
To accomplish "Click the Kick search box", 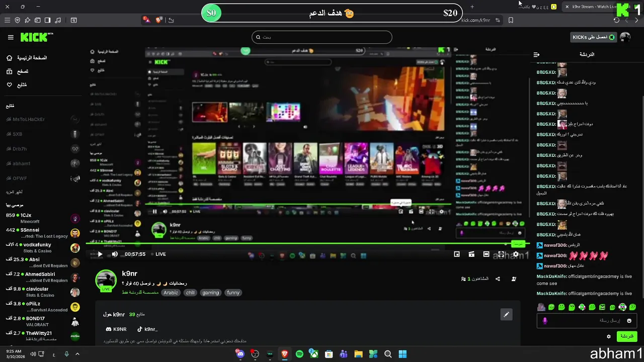I will click(x=322, y=37).
